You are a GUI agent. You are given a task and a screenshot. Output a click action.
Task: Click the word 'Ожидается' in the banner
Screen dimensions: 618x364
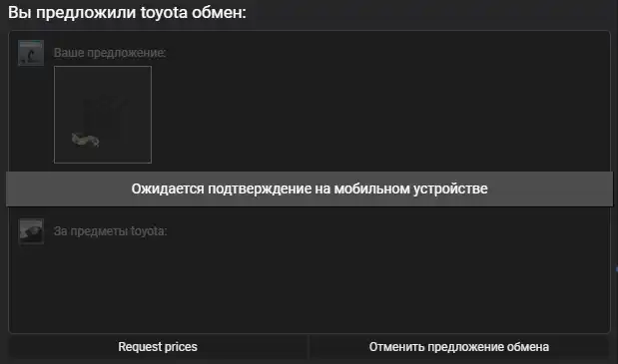tap(168, 188)
